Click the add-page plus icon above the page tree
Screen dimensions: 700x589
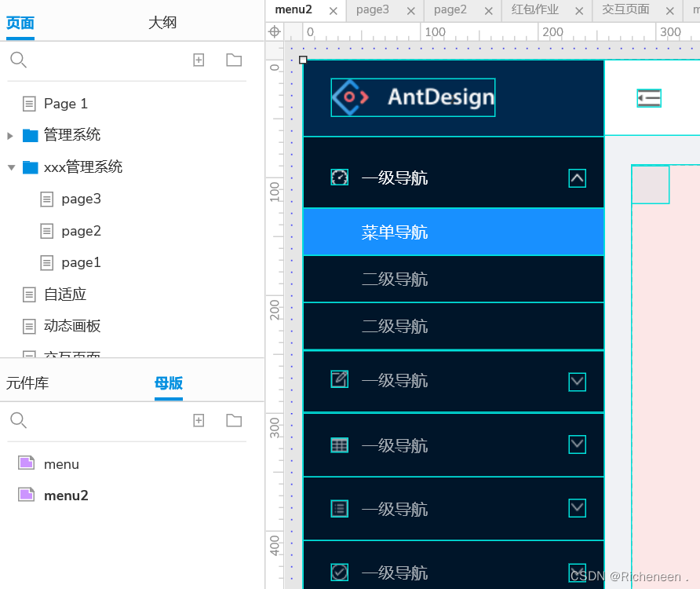click(x=199, y=60)
